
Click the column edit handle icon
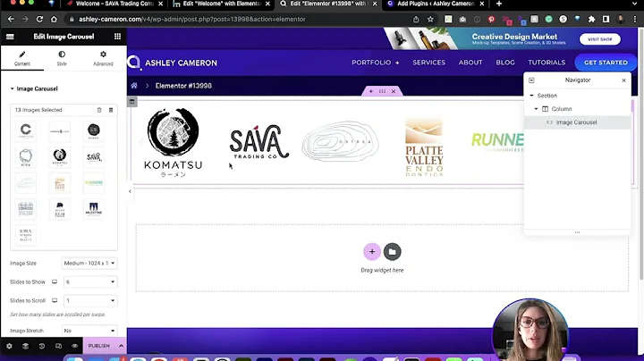pos(131,101)
